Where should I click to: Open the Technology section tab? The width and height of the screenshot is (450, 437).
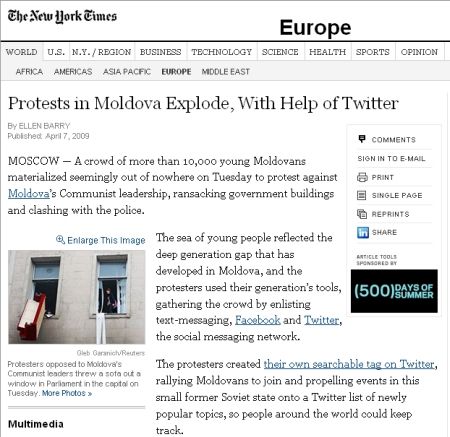222,52
